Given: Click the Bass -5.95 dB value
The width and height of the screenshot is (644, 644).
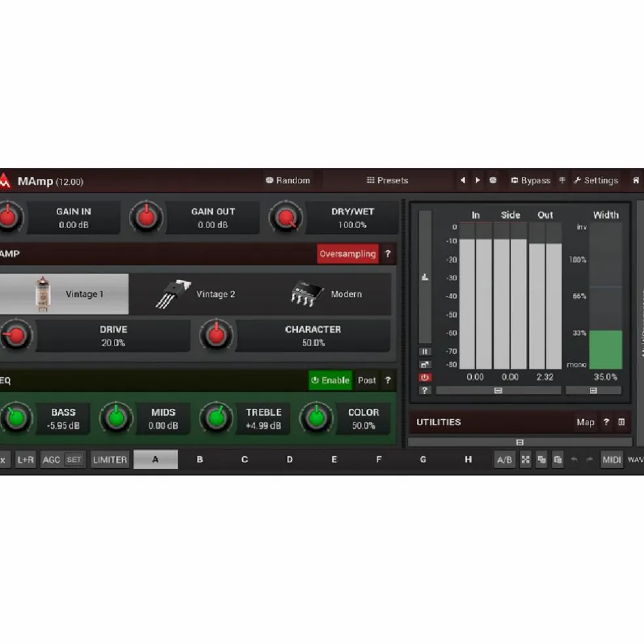Looking at the screenshot, I should point(63,425).
